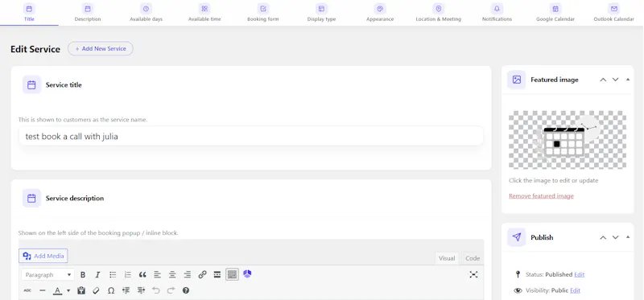
Task: Move Publish panel down
Action: point(615,237)
